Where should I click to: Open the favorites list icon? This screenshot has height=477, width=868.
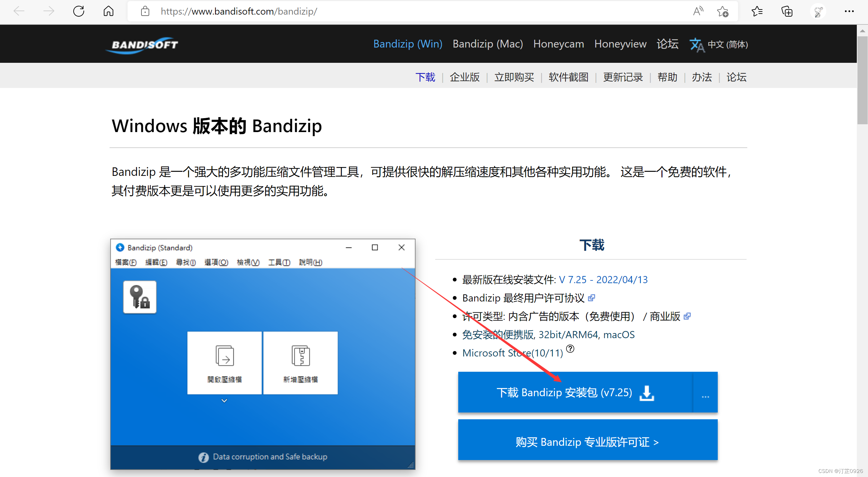click(x=757, y=11)
